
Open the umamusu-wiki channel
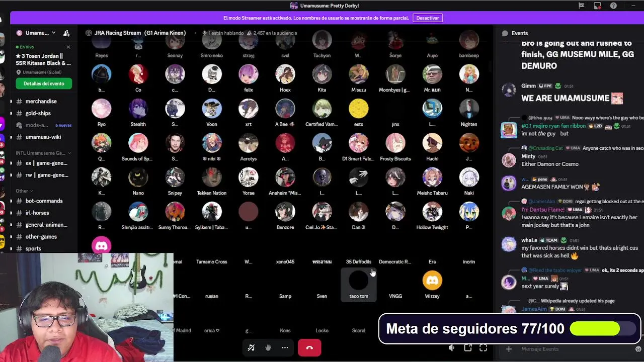pos(43,137)
